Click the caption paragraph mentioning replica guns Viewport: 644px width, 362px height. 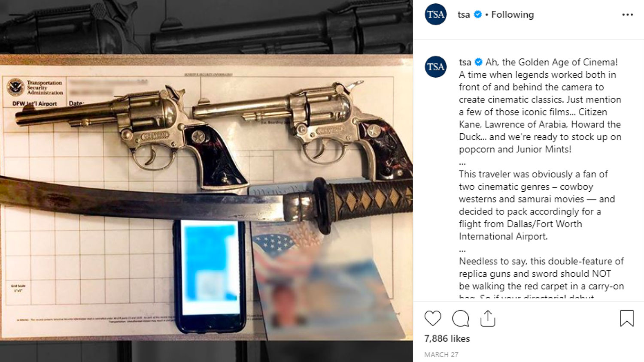click(x=541, y=279)
